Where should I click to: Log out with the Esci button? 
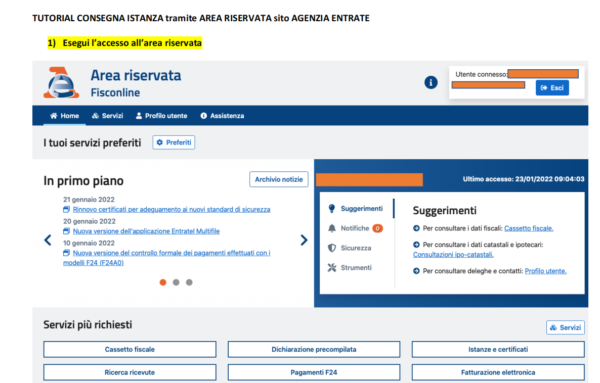(552, 88)
